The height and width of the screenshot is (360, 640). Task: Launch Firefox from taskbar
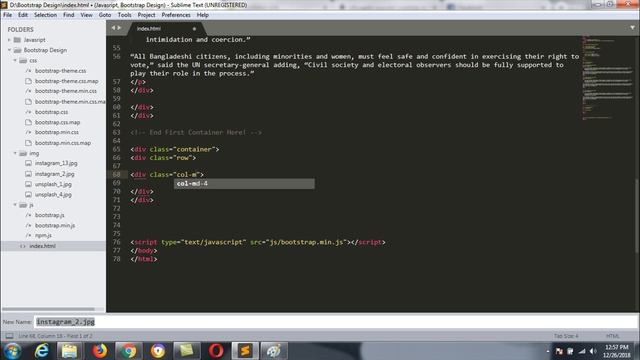[x=99, y=351]
